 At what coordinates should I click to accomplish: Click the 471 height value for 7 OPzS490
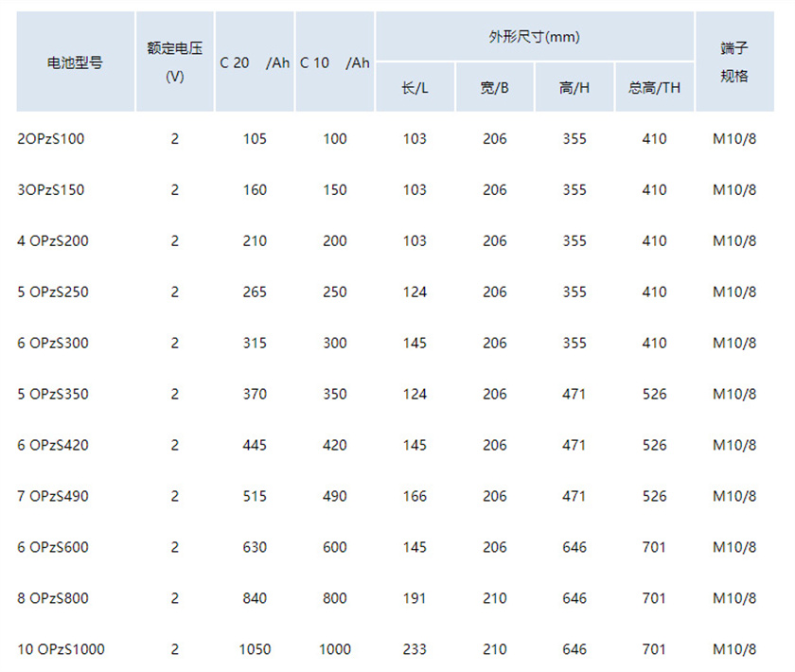click(574, 496)
